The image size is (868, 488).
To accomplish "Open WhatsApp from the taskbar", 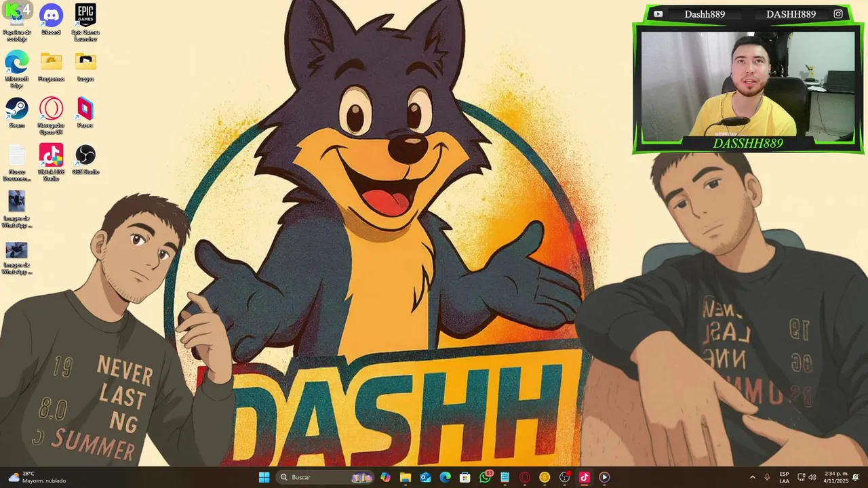I will [485, 477].
